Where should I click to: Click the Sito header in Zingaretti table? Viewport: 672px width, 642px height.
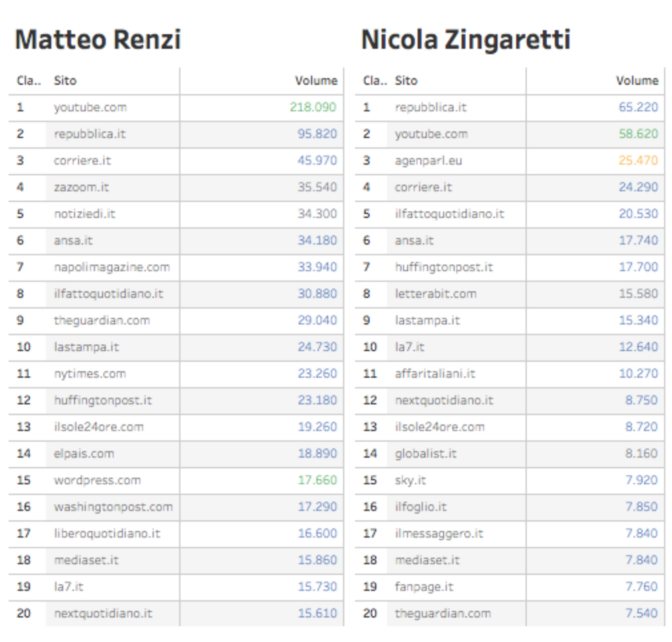coord(406,81)
